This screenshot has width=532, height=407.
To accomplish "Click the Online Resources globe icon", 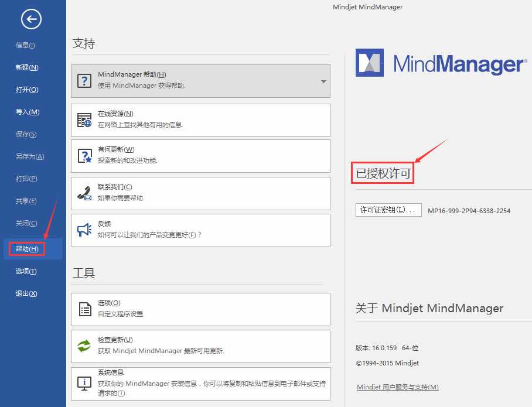I will coord(84,120).
